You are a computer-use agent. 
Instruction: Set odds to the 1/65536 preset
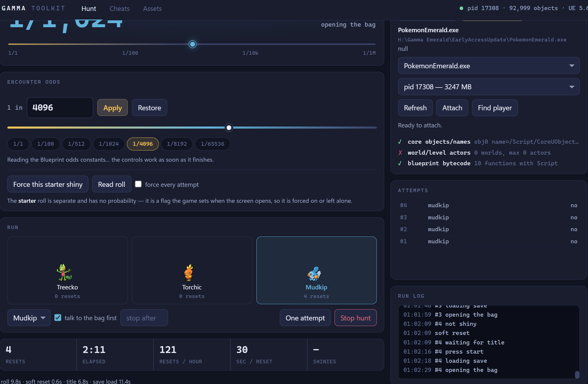point(212,144)
